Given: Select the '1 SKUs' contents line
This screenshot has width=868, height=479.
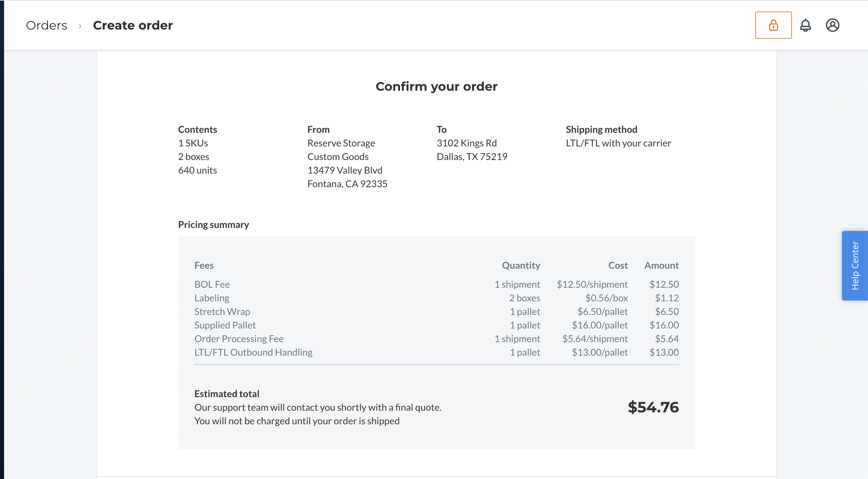Looking at the screenshot, I should pos(193,143).
